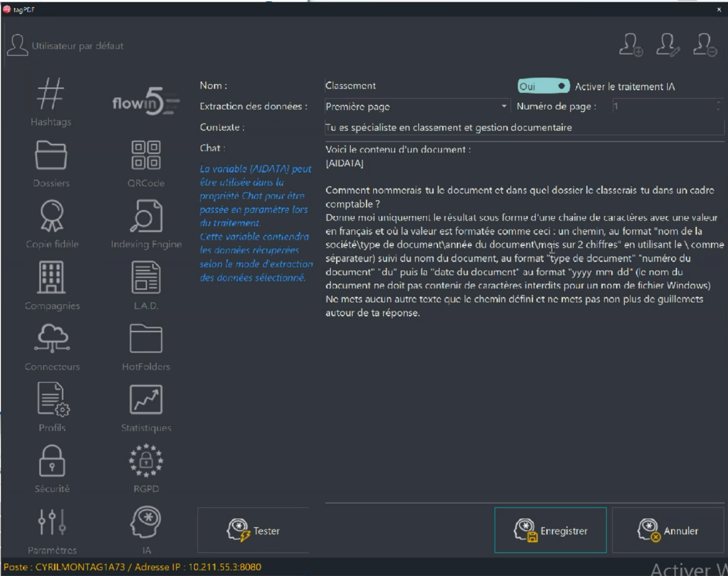Open the Connecteurs section
This screenshot has width=728, height=576.
52,347
